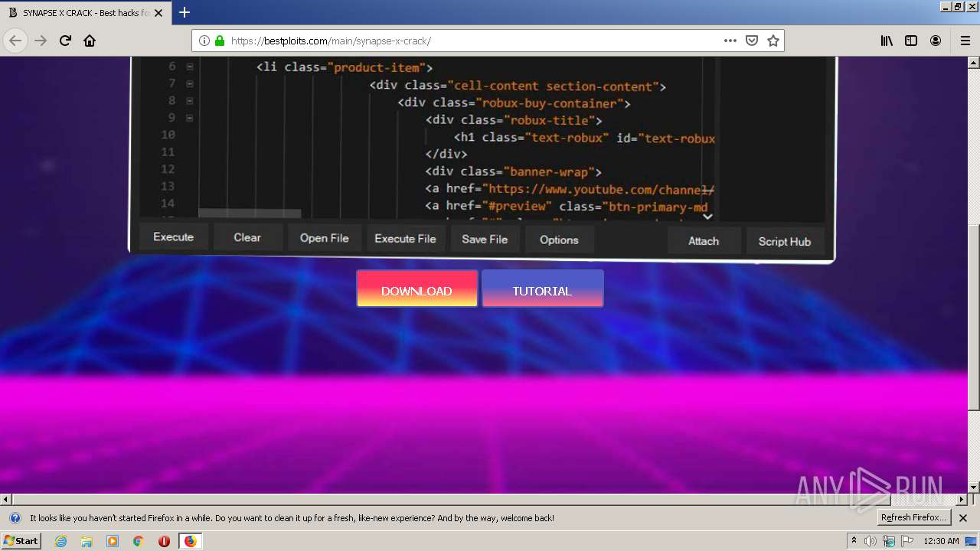Open the Windows Start menu
The width and height of the screenshot is (980, 551).
(21, 541)
